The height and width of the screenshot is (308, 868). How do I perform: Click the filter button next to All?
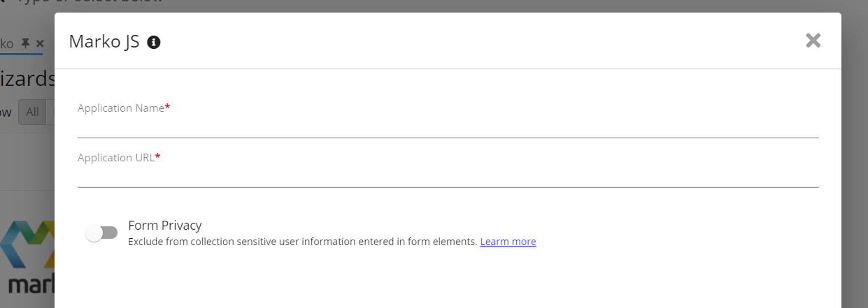point(50,112)
